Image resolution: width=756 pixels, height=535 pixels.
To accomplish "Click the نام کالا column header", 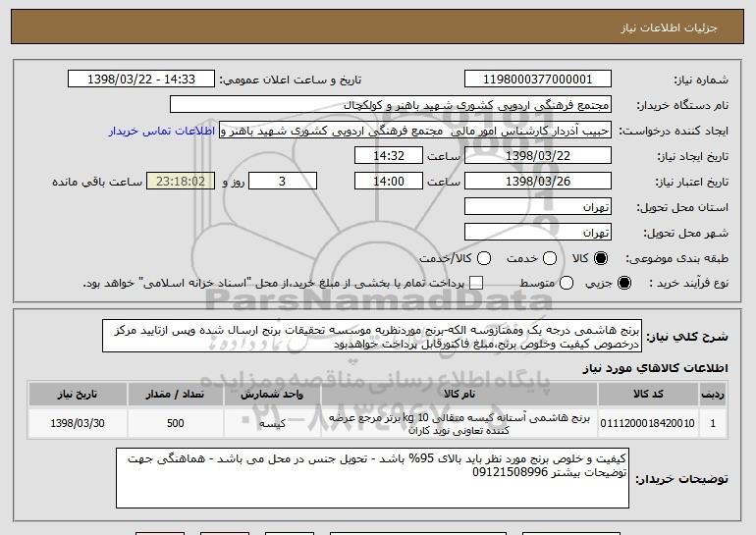I will (459, 395).
